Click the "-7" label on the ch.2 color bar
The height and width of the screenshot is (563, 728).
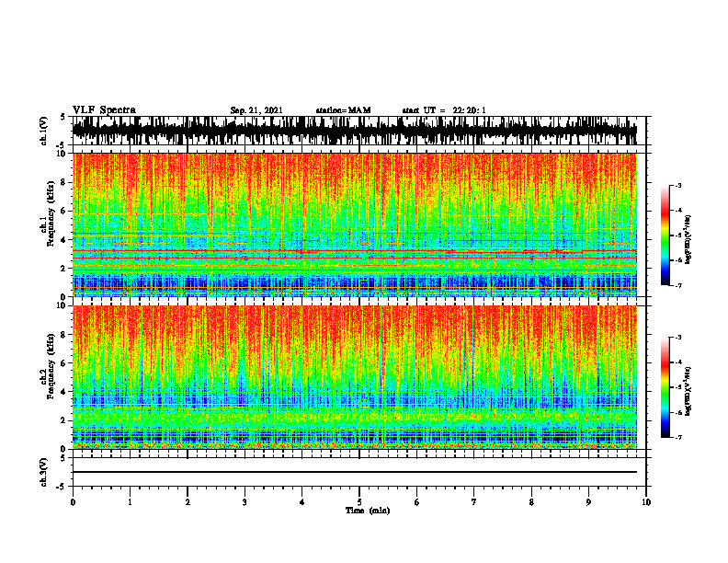678,437
